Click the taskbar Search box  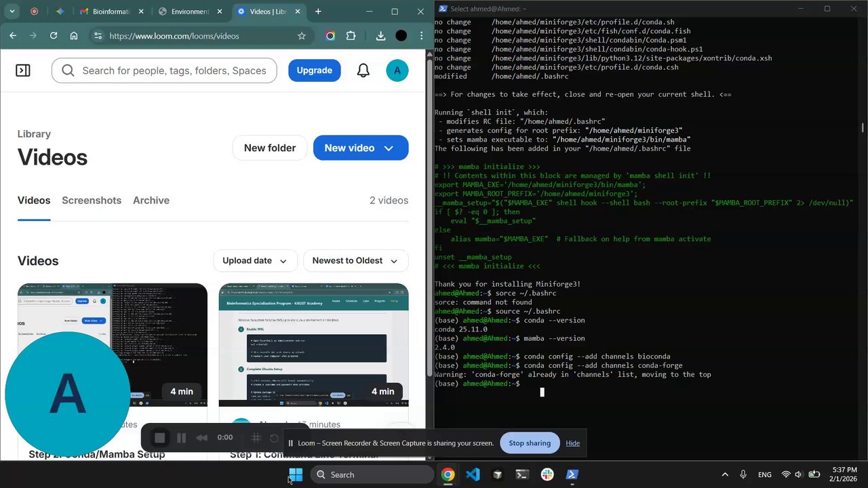click(372, 474)
